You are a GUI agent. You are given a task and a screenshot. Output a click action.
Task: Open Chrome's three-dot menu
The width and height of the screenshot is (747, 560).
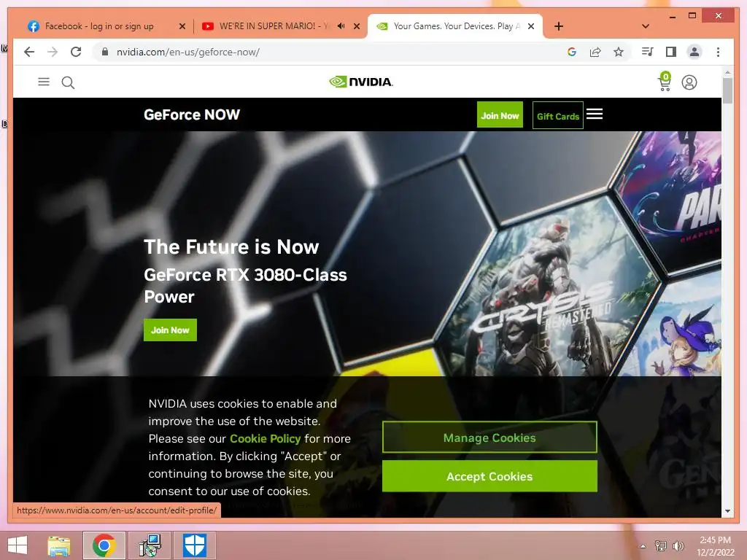[x=718, y=52]
